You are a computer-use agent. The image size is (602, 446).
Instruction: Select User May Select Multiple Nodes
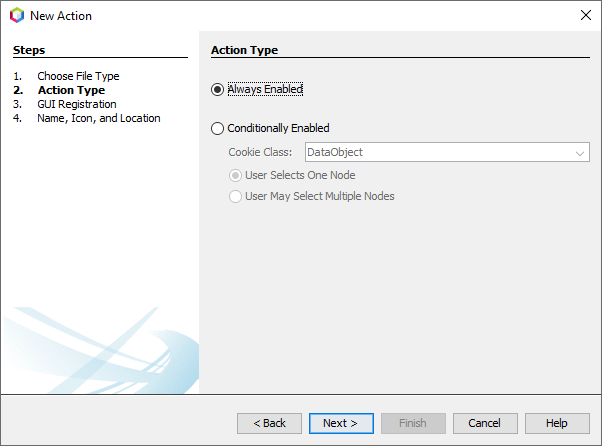click(235, 196)
